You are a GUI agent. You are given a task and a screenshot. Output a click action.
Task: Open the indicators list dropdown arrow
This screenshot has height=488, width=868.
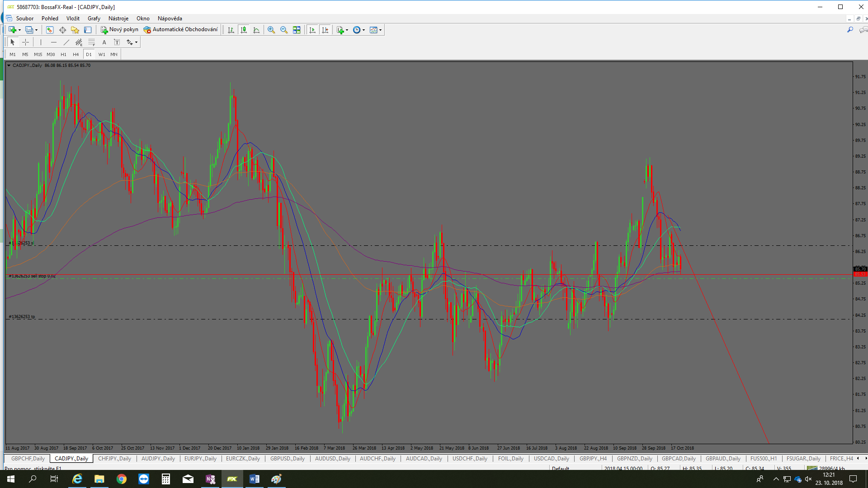[x=347, y=30]
